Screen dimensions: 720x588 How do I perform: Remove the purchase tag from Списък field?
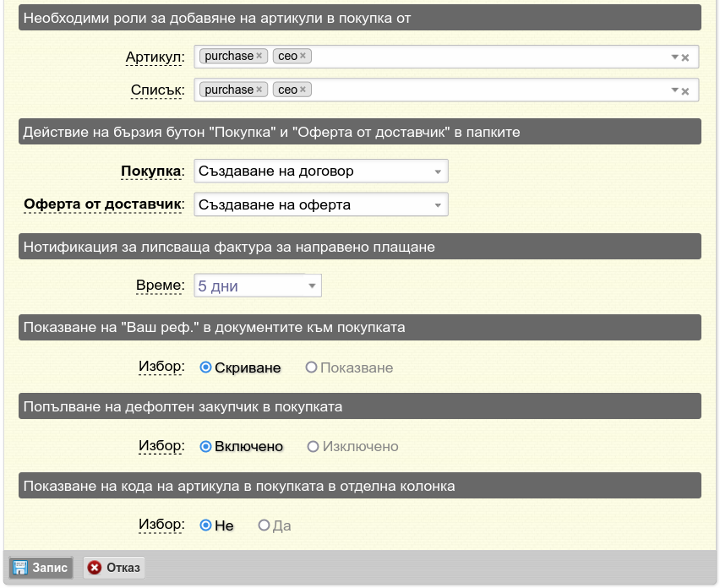pos(259,89)
